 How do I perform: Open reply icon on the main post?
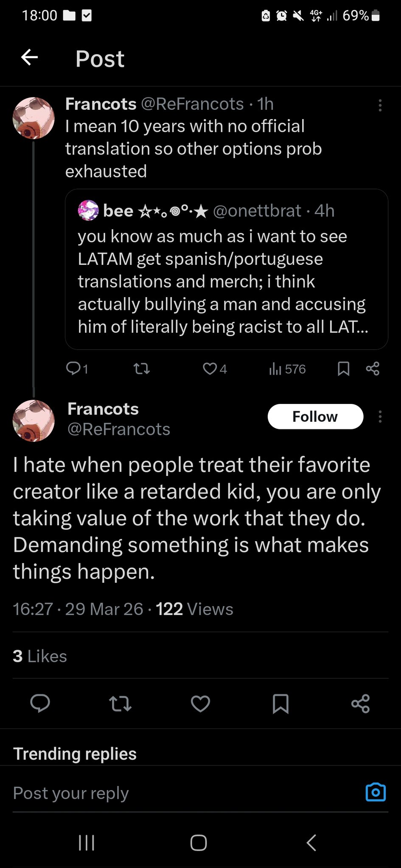[x=40, y=704]
